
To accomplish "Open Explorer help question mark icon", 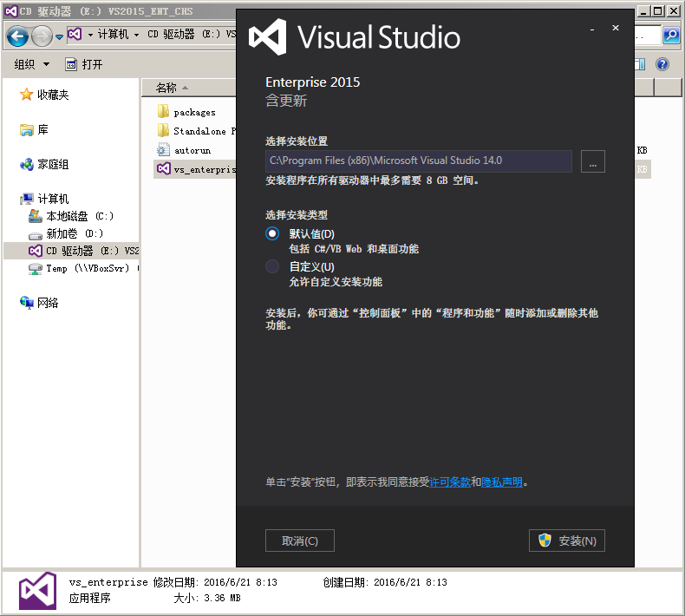I will 662,64.
